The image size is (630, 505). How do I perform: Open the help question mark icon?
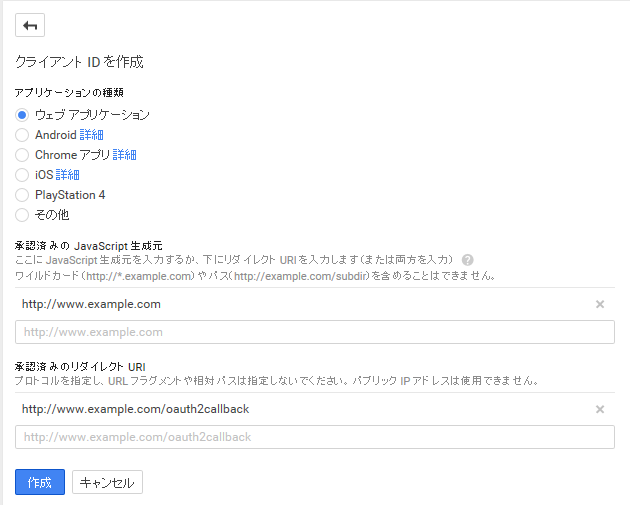[467, 260]
